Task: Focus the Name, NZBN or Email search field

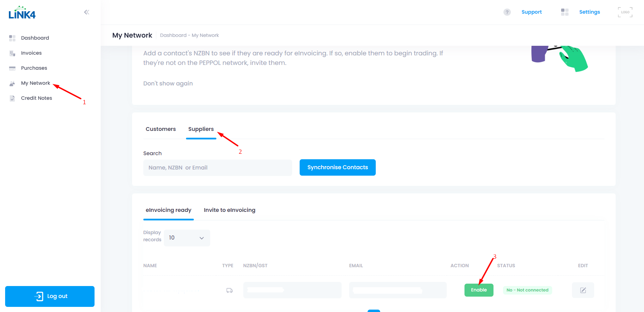Action: pos(218,168)
